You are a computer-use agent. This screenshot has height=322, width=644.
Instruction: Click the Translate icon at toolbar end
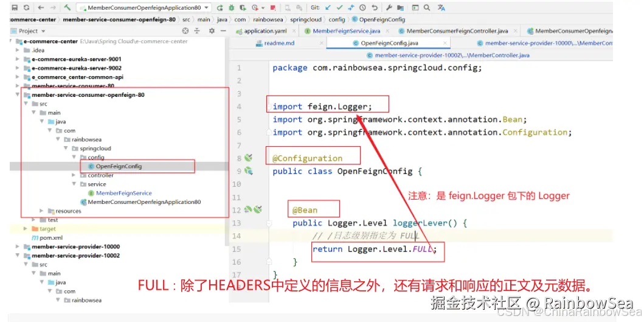(441, 7)
